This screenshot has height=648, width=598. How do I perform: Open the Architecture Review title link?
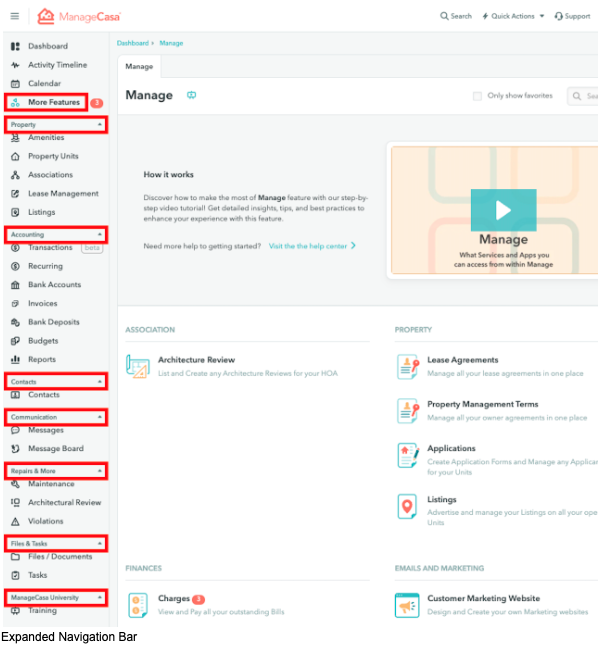[x=196, y=360]
